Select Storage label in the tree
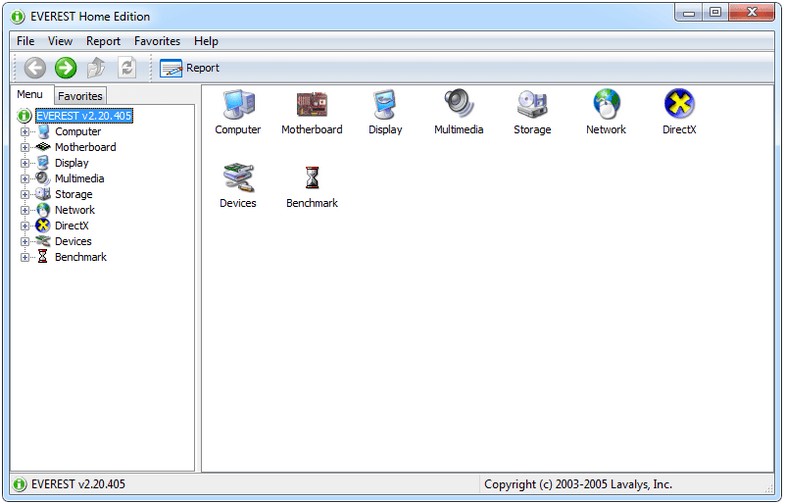Screen dimensions: 786x504 click(x=74, y=194)
